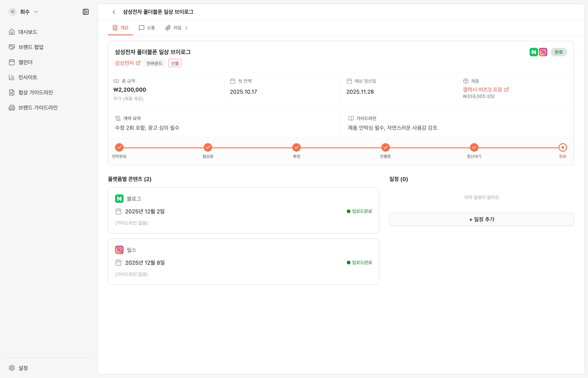The height and width of the screenshot is (378, 588).
Task: Select the 협상중 step on the timeline
Action: (x=208, y=147)
